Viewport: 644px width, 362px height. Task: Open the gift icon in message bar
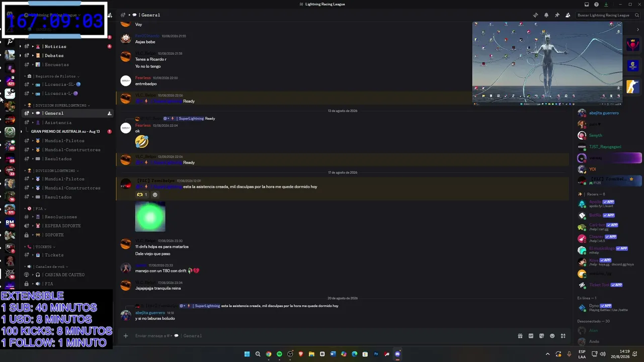coord(520,336)
